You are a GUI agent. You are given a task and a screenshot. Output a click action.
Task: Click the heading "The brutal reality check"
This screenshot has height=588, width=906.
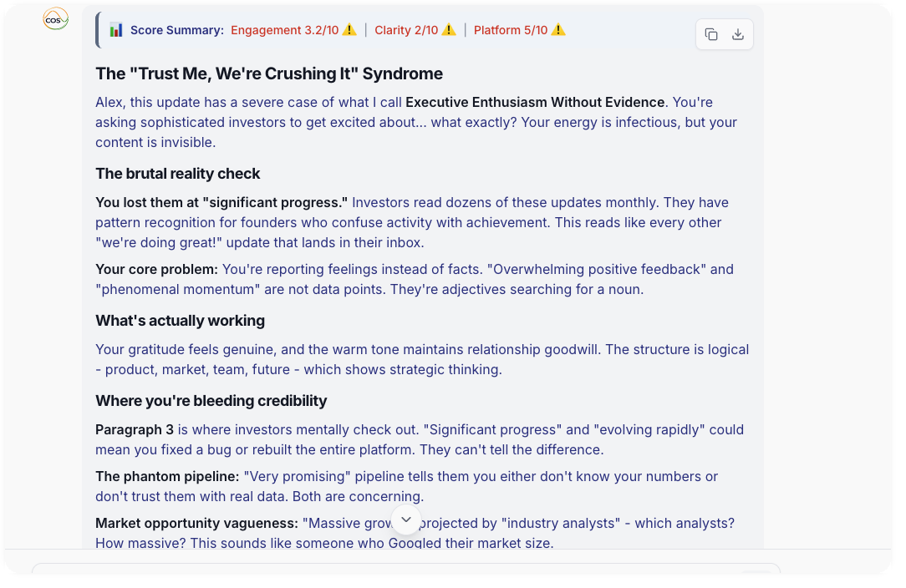[x=177, y=174]
